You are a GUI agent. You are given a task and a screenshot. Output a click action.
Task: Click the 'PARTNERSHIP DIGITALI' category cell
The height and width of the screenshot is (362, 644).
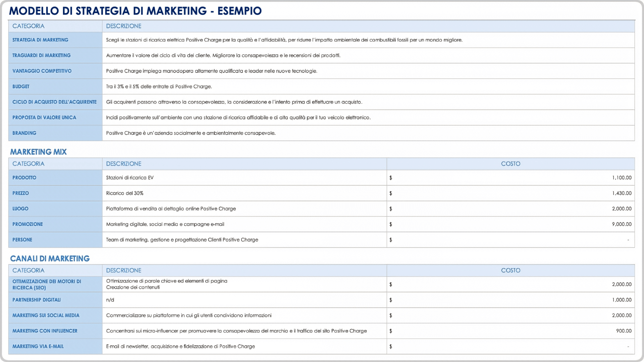click(55, 300)
